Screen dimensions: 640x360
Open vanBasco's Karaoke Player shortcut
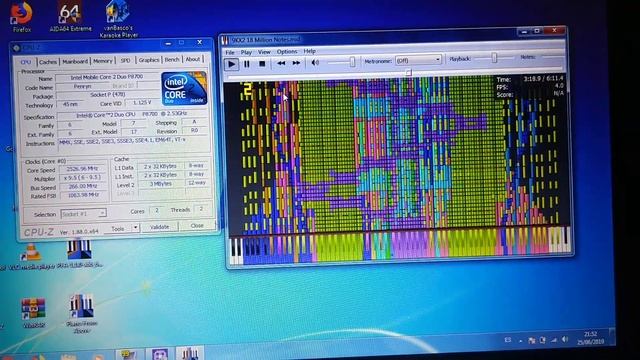pos(118,19)
